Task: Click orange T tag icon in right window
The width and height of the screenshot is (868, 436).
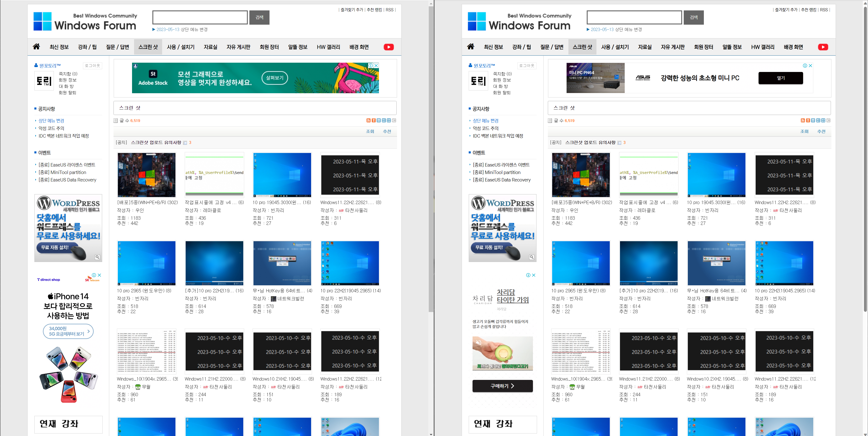Action: pos(808,120)
